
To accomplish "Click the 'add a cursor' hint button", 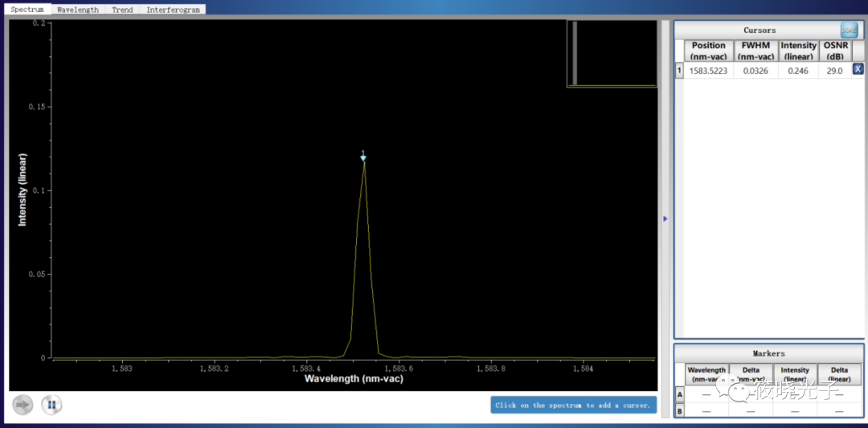I will pyautogui.click(x=573, y=405).
